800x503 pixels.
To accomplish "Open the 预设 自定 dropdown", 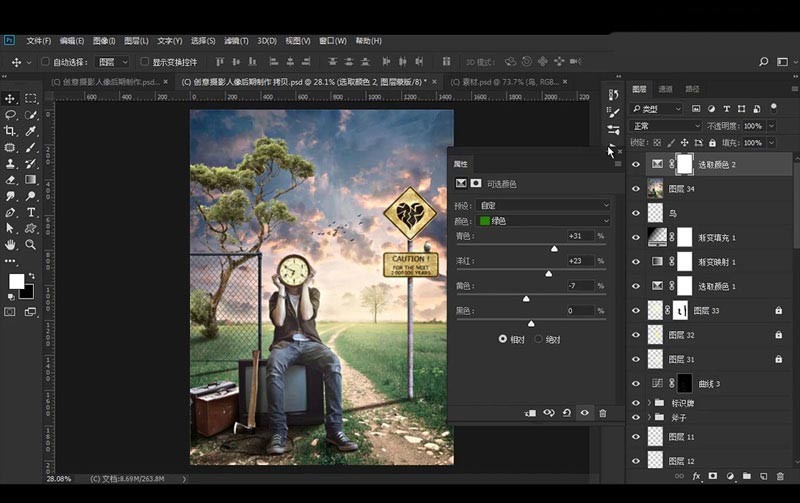I will (x=543, y=205).
